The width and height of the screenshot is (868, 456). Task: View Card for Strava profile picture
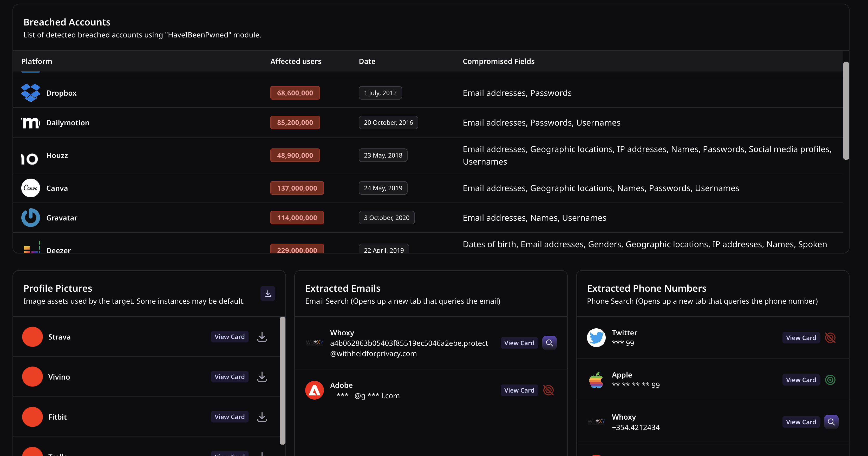click(x=230, y=337)
